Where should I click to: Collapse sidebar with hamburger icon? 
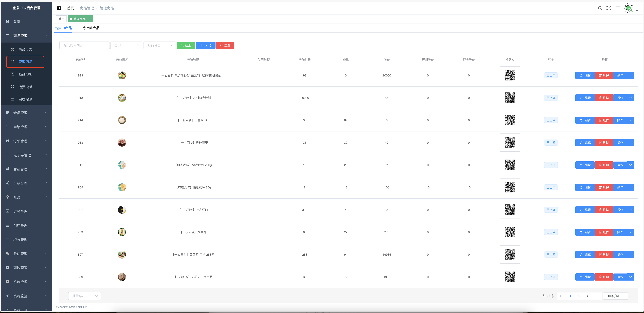click(59, 8)
